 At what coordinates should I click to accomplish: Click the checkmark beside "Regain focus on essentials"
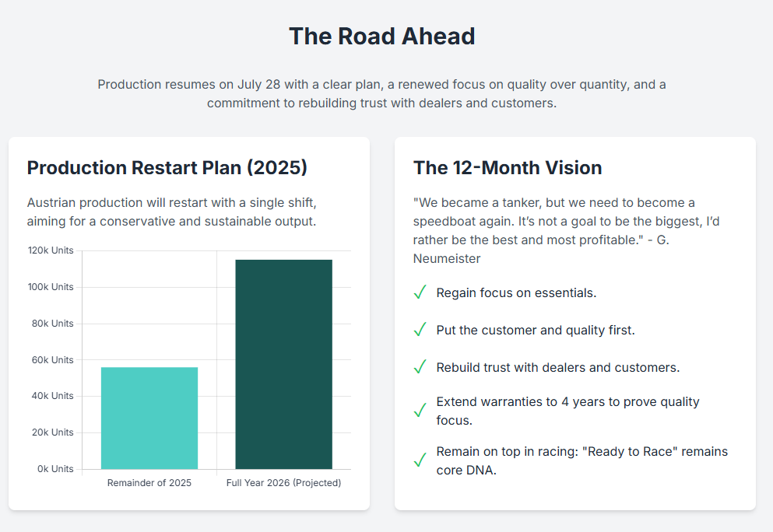tap(420, 293)
